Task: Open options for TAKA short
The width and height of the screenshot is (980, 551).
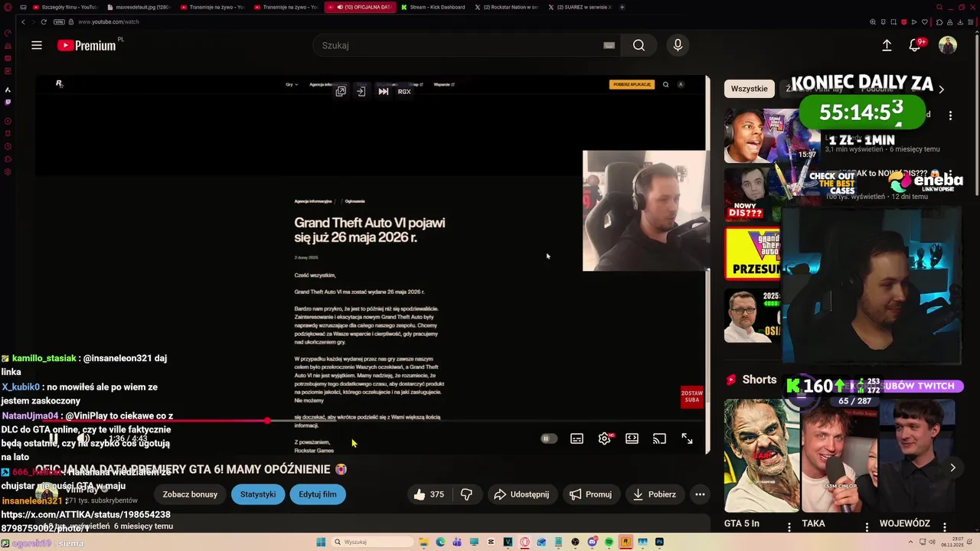Action: (x=867, y=526)
